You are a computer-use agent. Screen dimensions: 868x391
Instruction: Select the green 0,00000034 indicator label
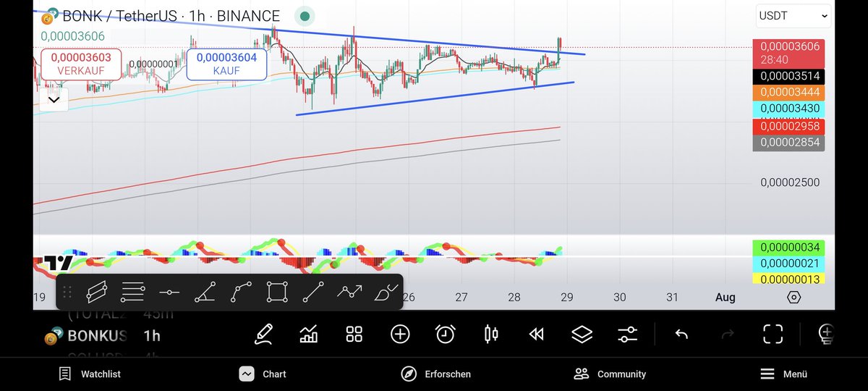788,248
